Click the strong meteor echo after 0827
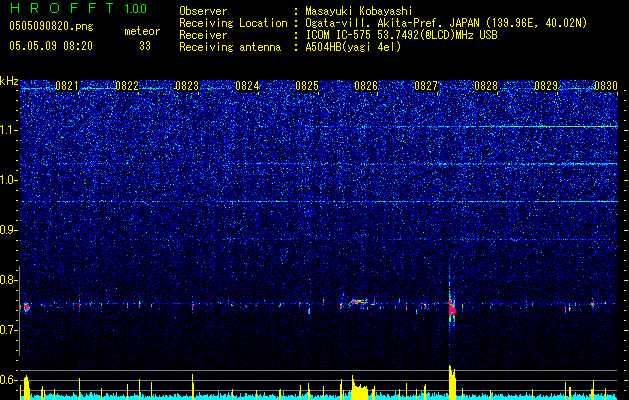 [452, 309]
